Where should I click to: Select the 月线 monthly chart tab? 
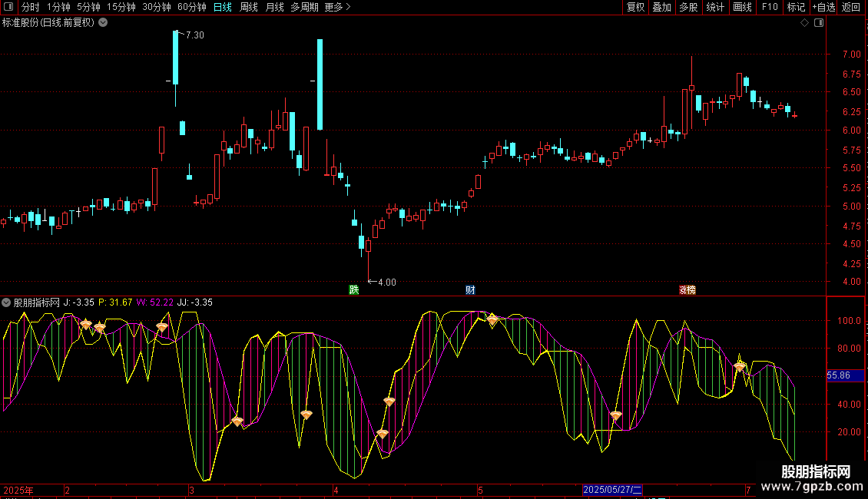point(274,7)
